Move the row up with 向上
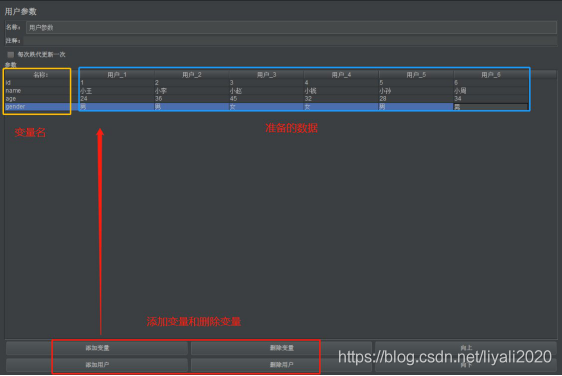Viewport: 562px width, 376px height. [466, 347]
